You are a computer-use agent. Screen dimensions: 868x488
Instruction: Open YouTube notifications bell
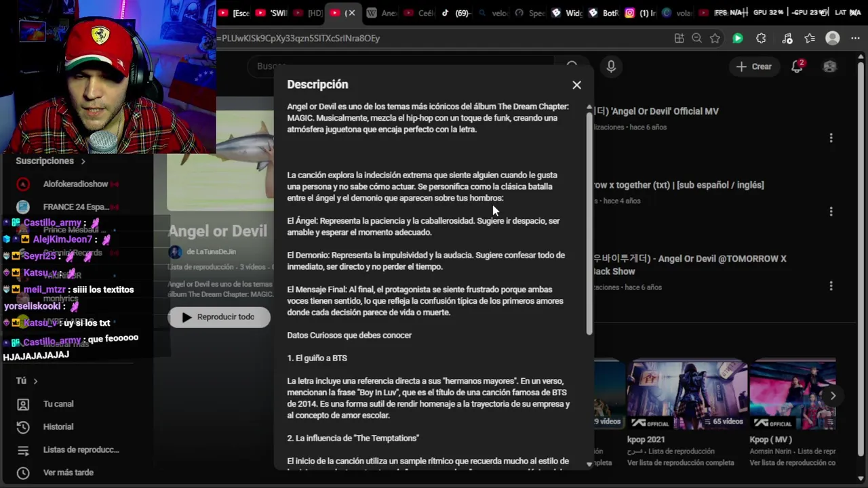click(x=797, y=66)
